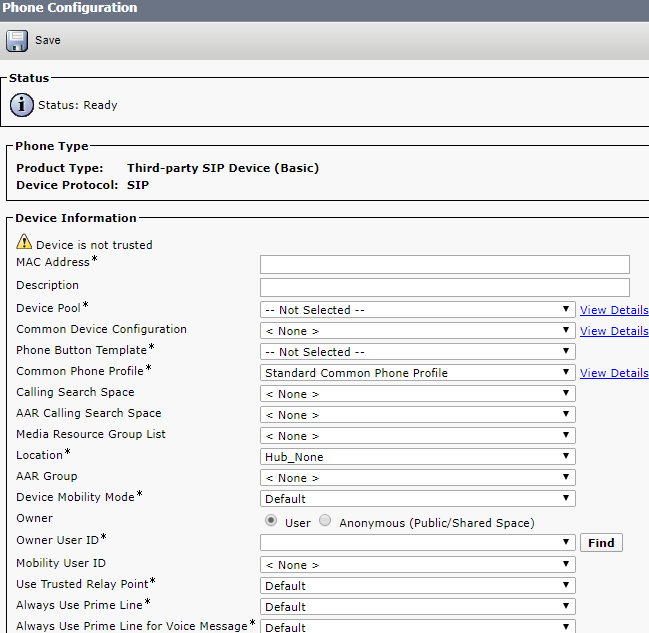
Task: Click the Save text label in toolbar
Action: [x=48, y=41]
